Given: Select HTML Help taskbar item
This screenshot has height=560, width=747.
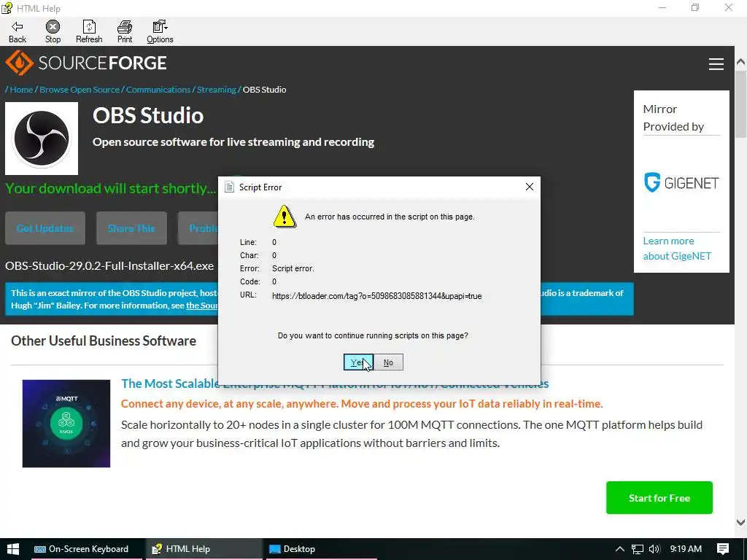Looking at the screenshot, I should pyautogui.click(x=204, y=549).
